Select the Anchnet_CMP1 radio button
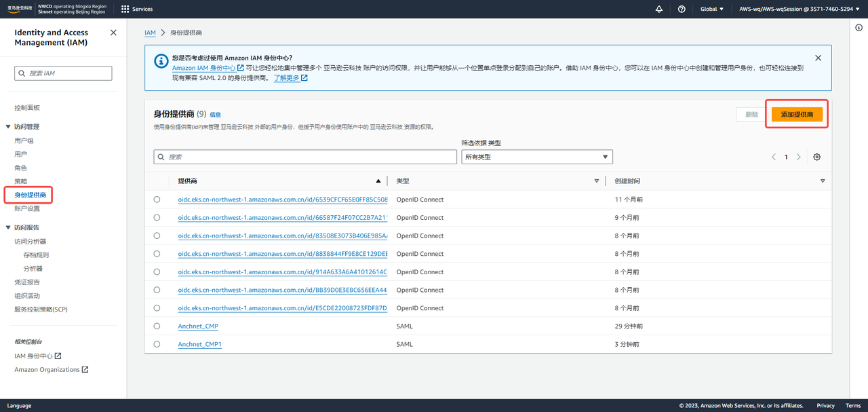Viewport: 868px width, 412px height. 157,344
